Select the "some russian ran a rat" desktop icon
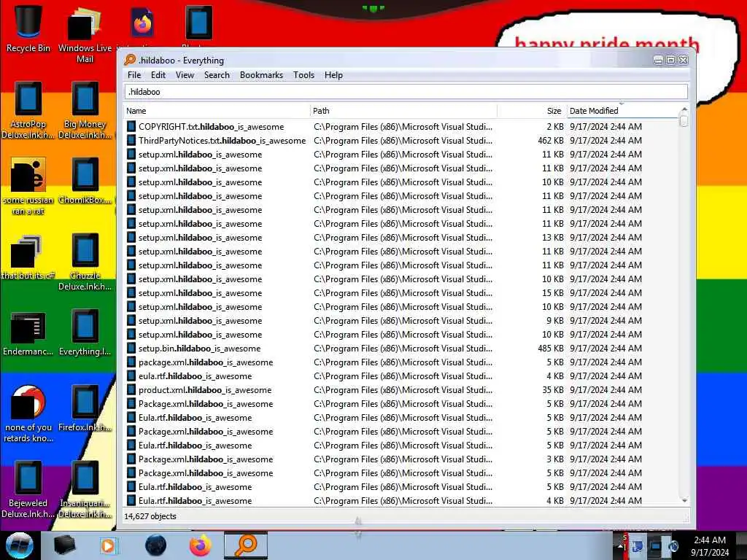 point(28,186)
